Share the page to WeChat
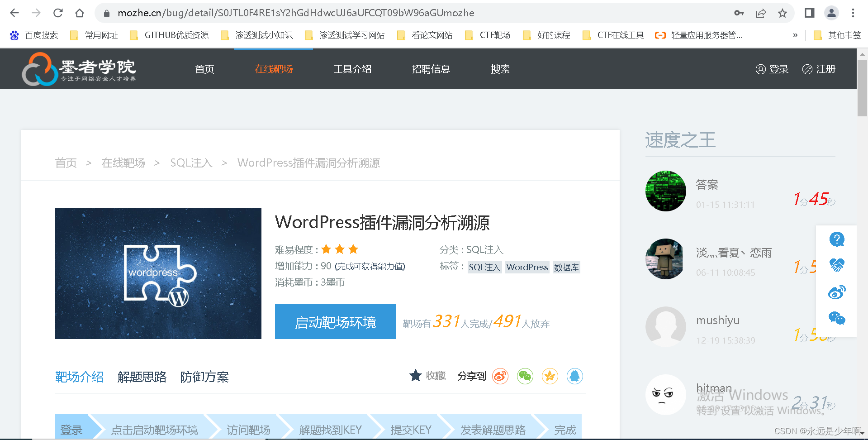Viewport: 868px width, 440px height. pos(525,376)
